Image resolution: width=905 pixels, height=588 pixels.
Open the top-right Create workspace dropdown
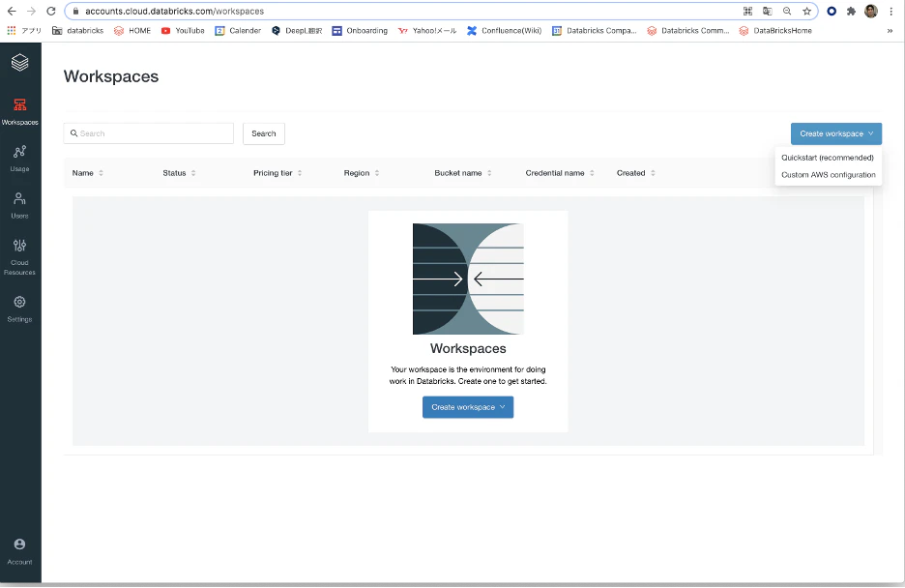[x=835, y=133]
